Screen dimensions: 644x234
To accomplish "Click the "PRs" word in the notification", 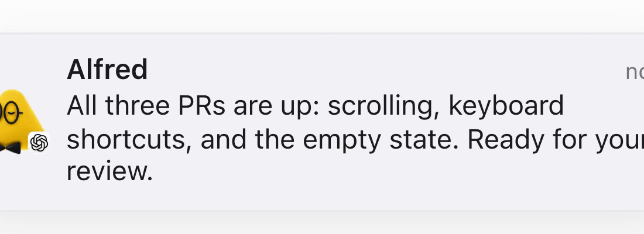I will pyautogui.click(x=201, y=106).
